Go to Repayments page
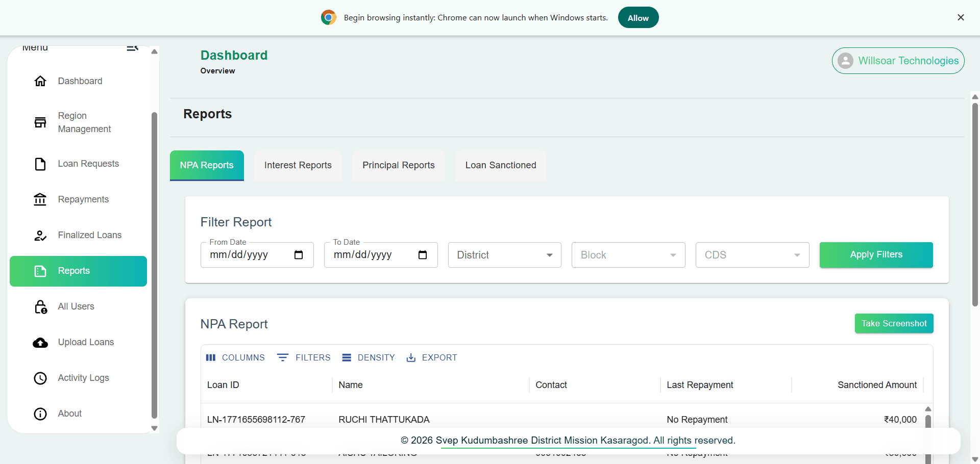980x464 pixels. tap(78, 199)
